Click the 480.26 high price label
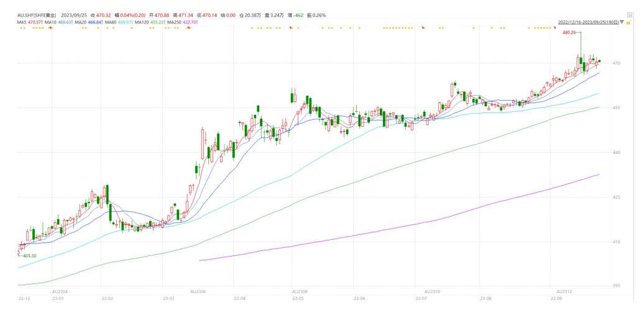The image size is (644, 310). [x=569, y=32]
